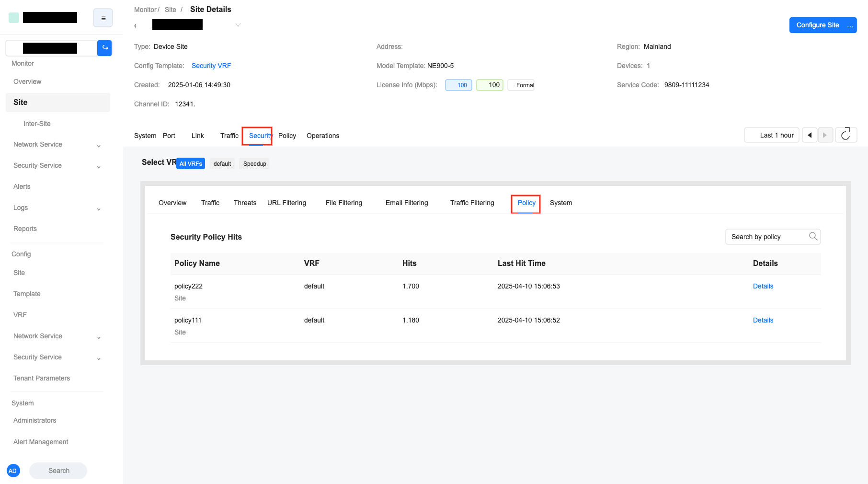Open the Security VRF config template link
The image size is (868, 484).
(x=211, y=66)
